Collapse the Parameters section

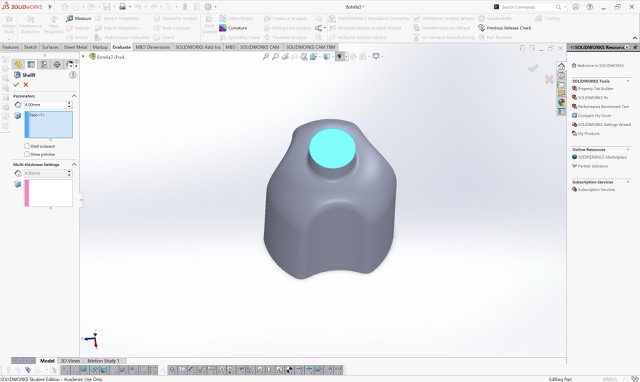point(74,96)
